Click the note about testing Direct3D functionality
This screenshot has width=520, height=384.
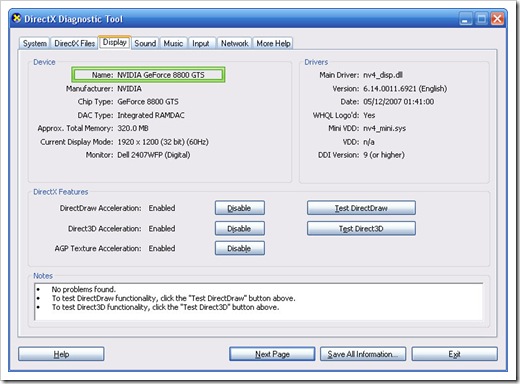pyautogui.click(x=165, y=307)
